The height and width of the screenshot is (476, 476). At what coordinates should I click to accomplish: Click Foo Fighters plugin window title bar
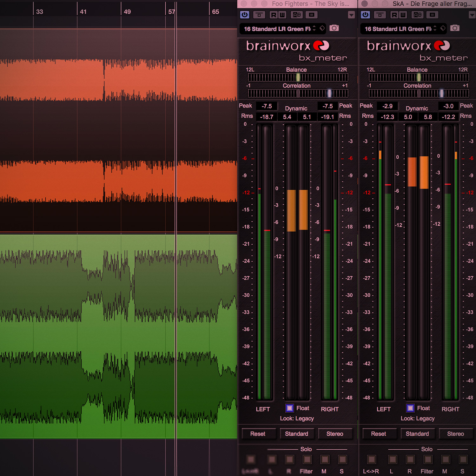click(x=298, y=4)
